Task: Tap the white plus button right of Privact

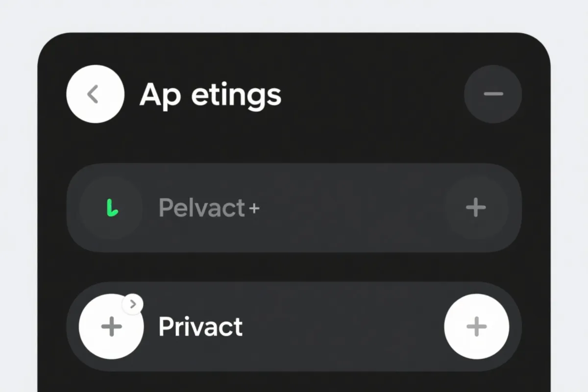Action: (476, 327)
